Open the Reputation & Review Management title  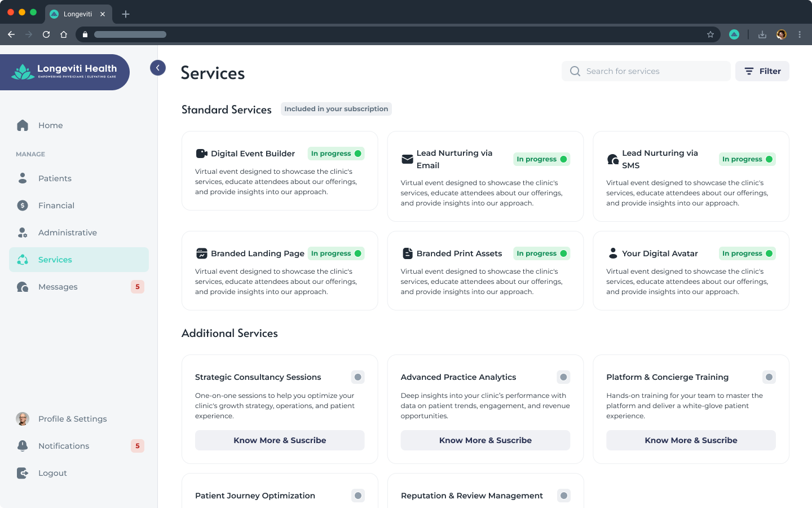(472, 496)
